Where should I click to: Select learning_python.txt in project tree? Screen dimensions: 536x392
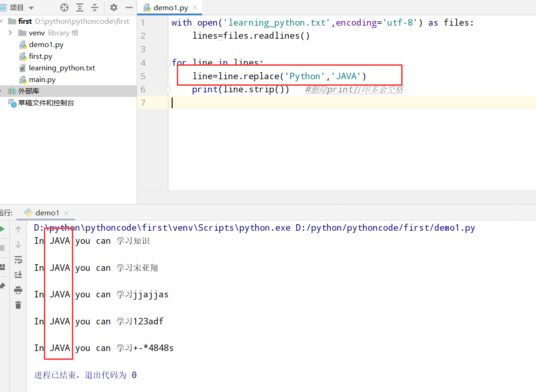click(62, 68)
